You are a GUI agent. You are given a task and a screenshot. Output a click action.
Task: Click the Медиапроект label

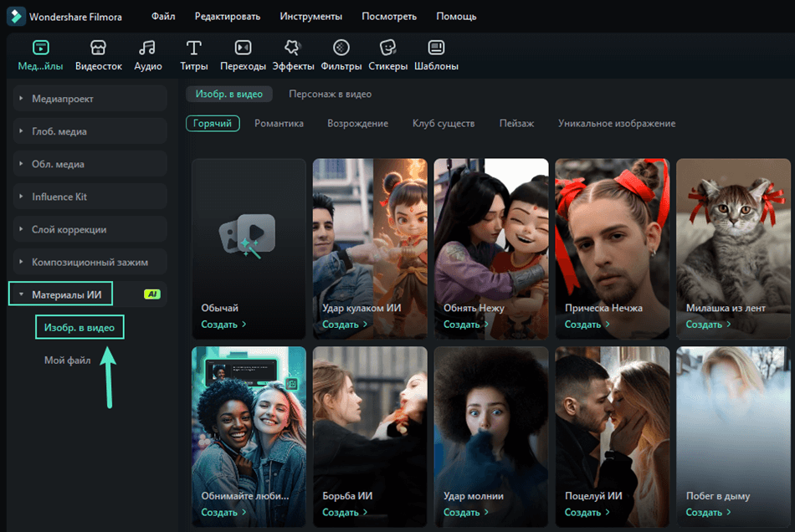[63, 99]
